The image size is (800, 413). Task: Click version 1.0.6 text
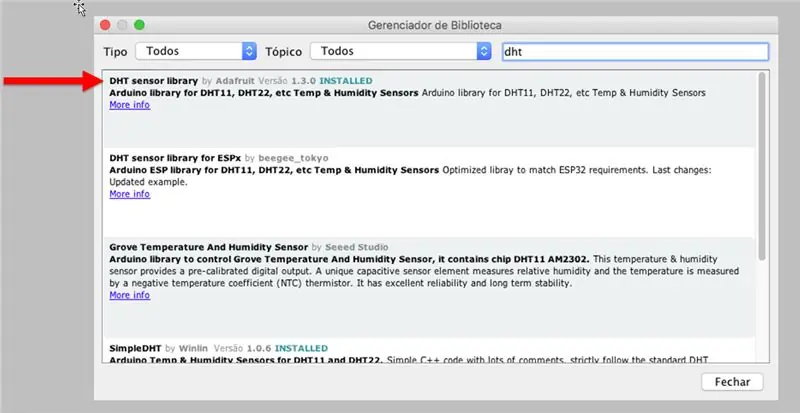tap(259, 348)
